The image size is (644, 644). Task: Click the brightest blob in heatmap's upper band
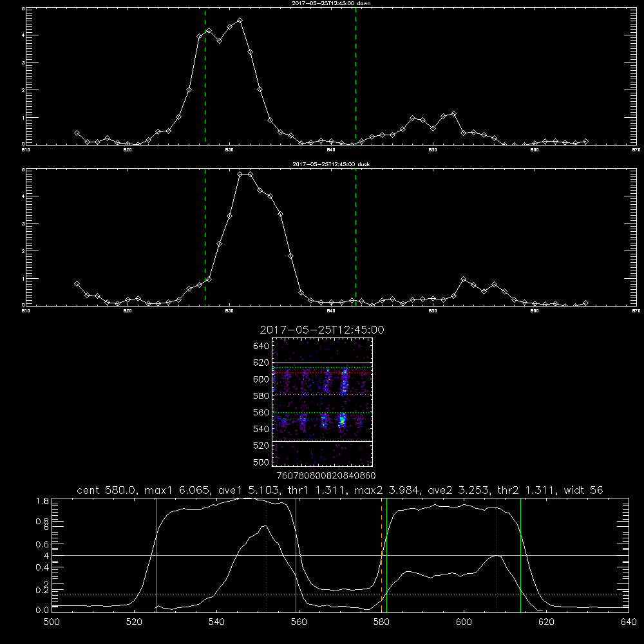click(345, 381)
